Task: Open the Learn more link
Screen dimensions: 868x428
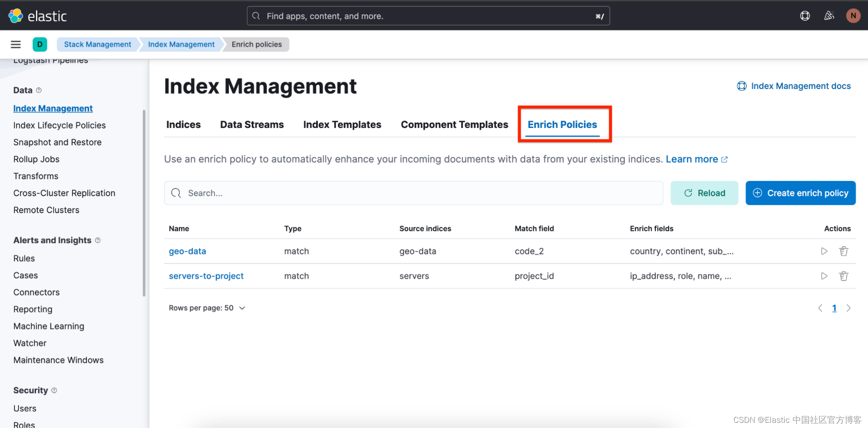Action: [696, 159]
